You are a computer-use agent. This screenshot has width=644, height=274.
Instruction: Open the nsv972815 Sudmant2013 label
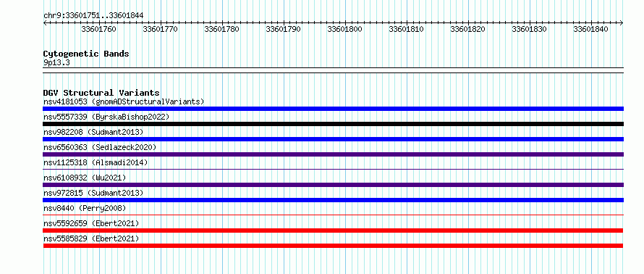point(93,193)
